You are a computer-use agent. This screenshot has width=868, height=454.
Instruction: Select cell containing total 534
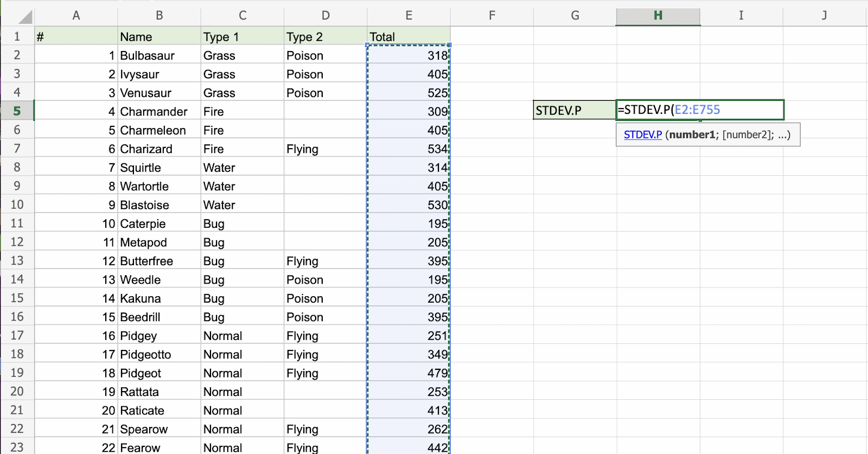pos(409,149)
